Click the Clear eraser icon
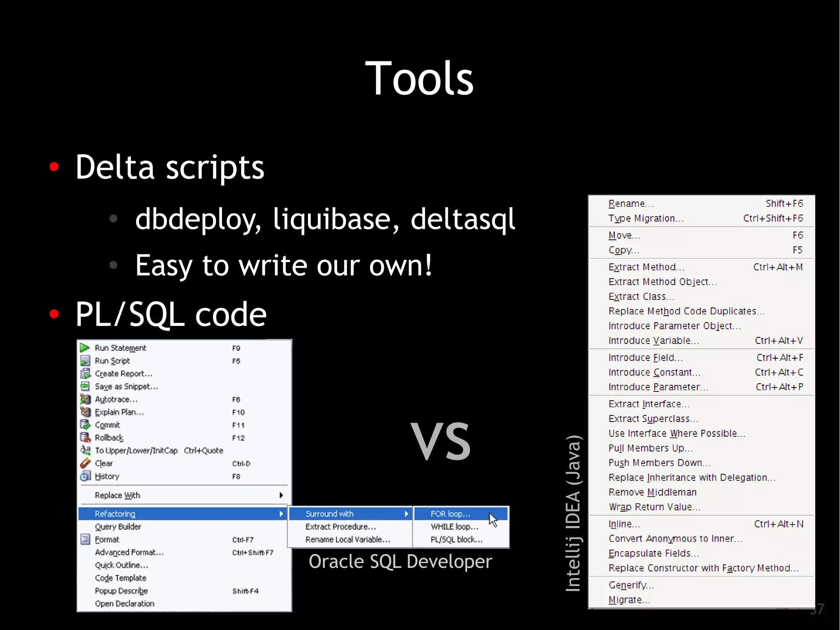This screenshot has width=840, height=630. [x=85, y=463]
